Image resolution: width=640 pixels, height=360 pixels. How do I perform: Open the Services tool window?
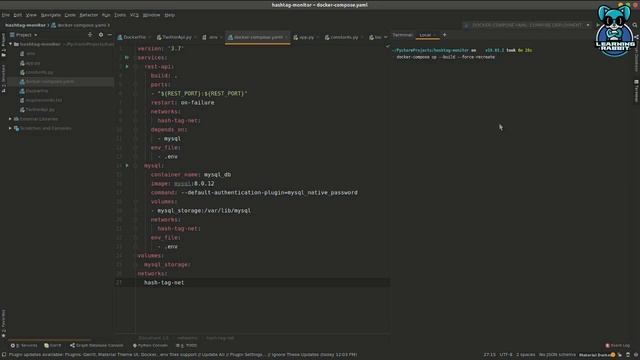(x=24, y=345)
